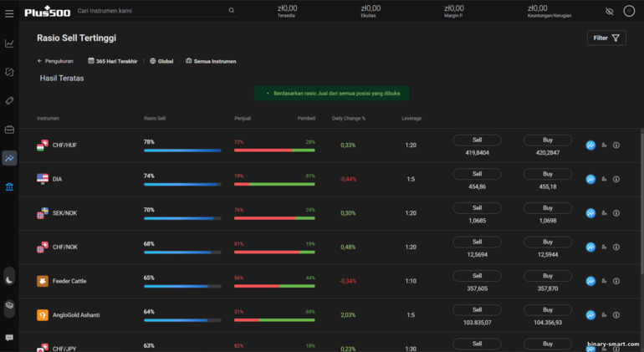This screenshot has height=352, width=644.
Task: Click Sell button for CHF/NOK
Action: point(477,242)
